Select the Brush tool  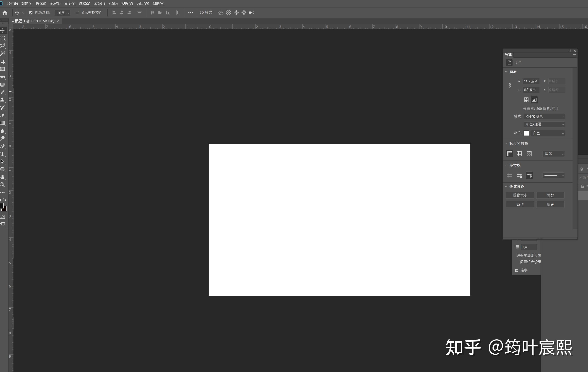click(x=2, y=92)
